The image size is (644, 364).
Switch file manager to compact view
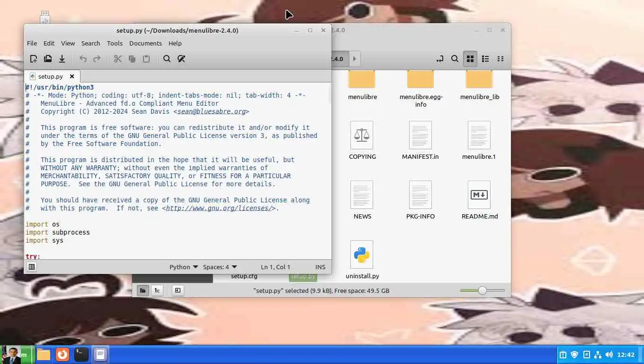[501, 59]
